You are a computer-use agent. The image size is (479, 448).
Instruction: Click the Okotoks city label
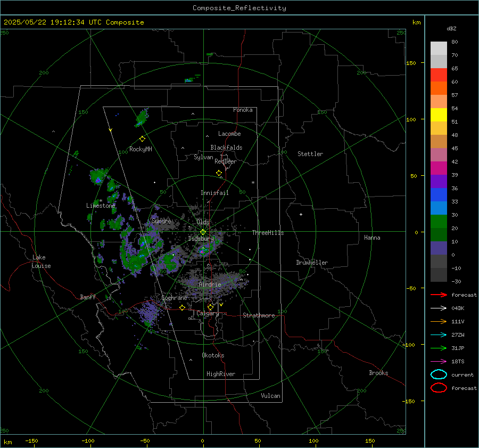(213, 355)
